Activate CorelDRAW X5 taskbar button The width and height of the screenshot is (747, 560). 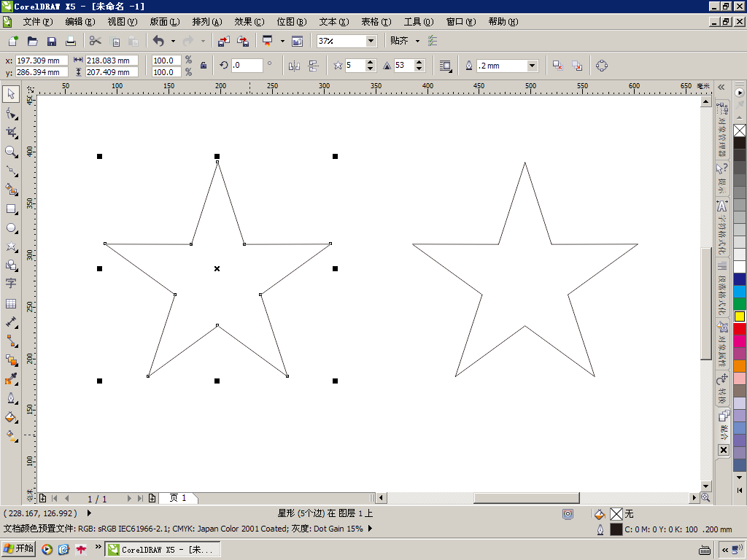point(163,550)
